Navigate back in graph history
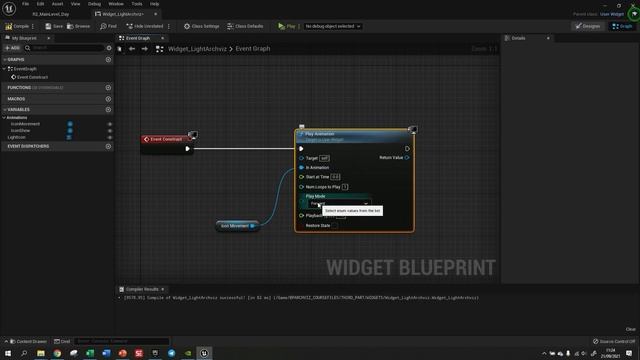Viewport: 640px width, 360px height. (132, 49)
